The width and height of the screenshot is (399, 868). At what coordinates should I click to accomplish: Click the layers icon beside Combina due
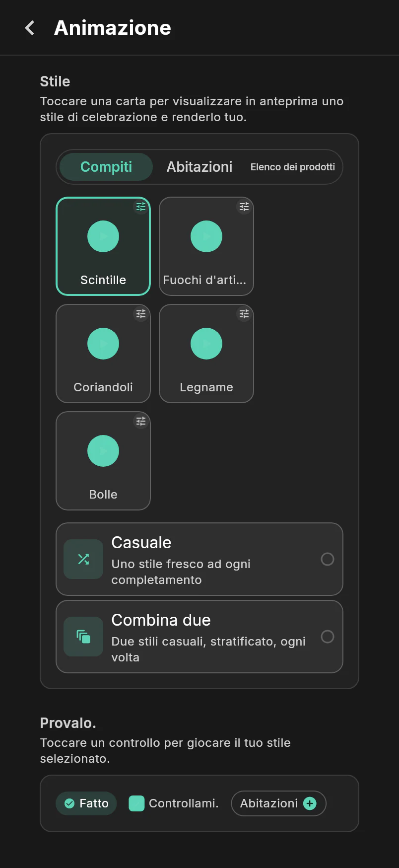pyautogui.click(x=83, y=637)
